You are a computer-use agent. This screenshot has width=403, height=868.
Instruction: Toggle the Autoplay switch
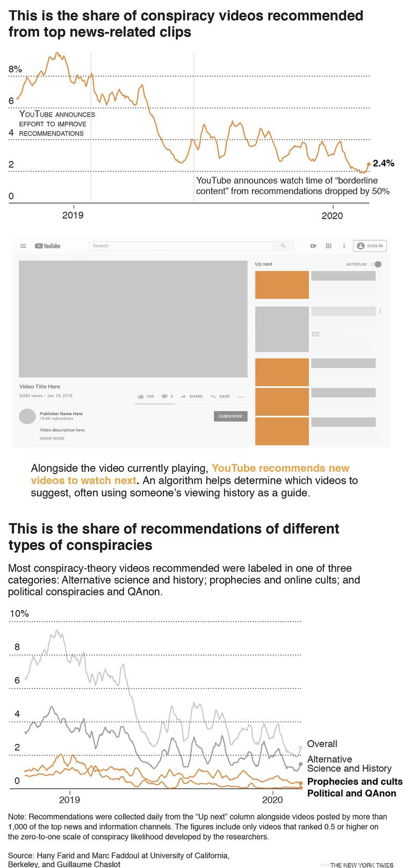tap(377, 264)
